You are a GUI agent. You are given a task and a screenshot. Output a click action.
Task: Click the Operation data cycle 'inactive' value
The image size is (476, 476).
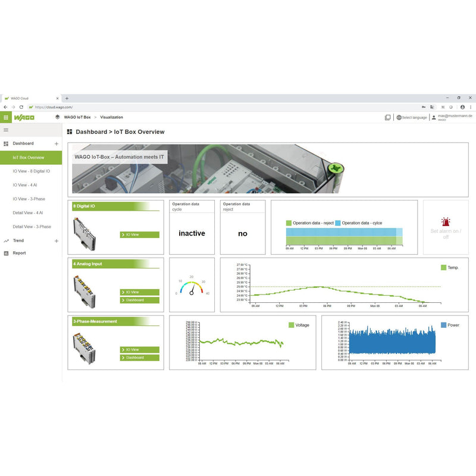pos(192,233)
